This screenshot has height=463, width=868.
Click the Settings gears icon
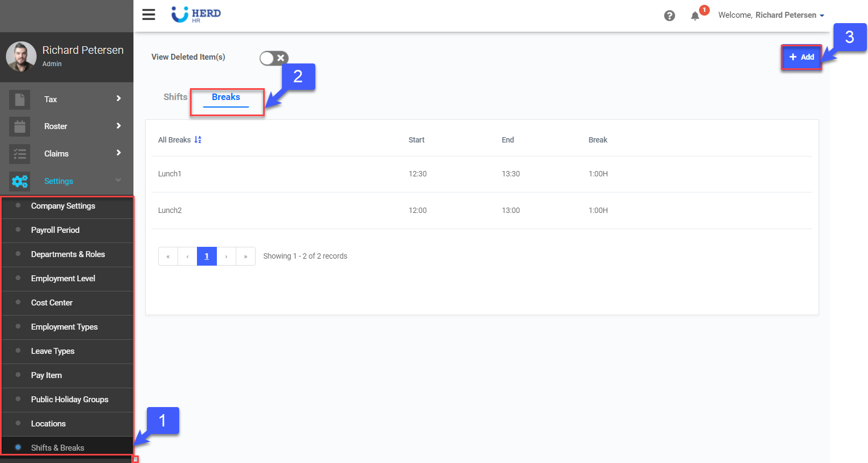click(x=20, y=181)
